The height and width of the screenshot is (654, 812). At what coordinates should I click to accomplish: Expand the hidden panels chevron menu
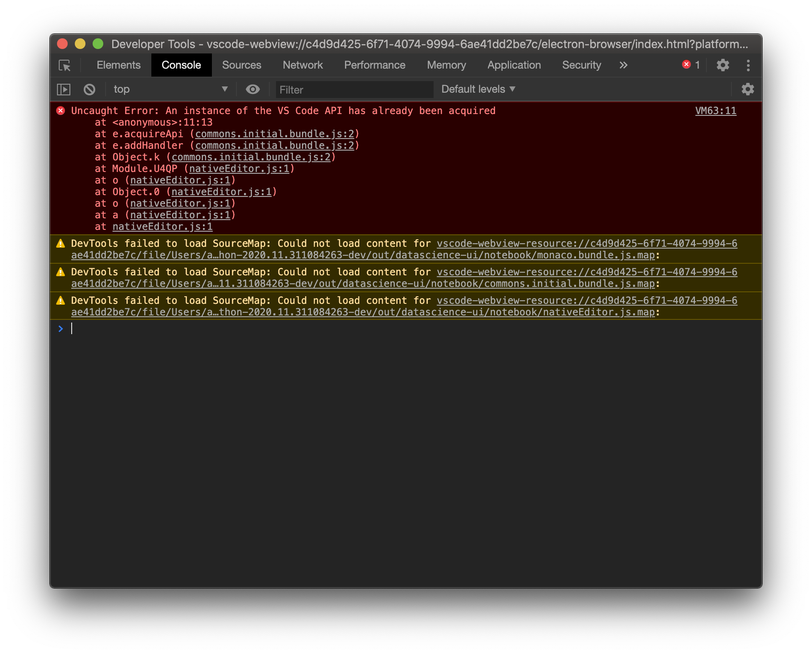(623, 65)
